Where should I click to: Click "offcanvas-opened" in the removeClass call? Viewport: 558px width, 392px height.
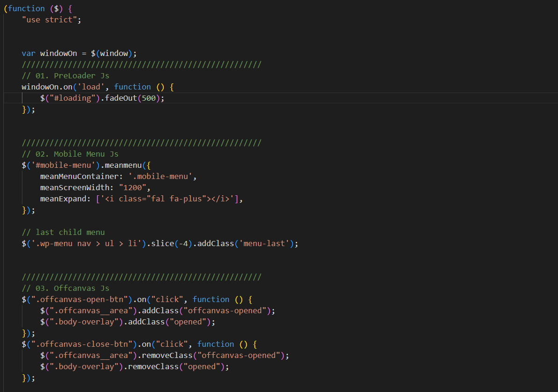[238, 355]
